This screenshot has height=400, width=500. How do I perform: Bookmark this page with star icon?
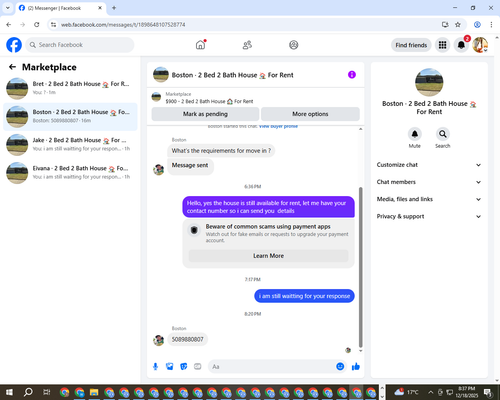coord(458,25)
